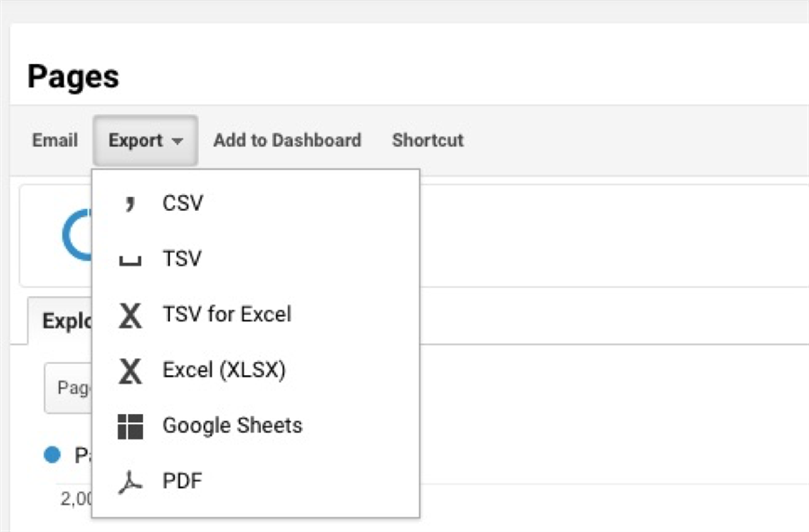Click the TSV for Excel X icon
The width and height of the screenshot is (809, 532).
[130, 315]
